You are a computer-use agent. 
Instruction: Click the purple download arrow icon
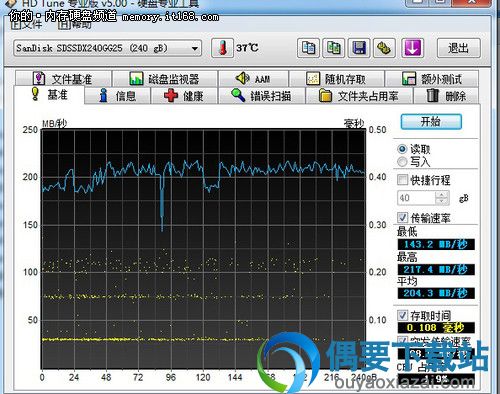[412, 48]
